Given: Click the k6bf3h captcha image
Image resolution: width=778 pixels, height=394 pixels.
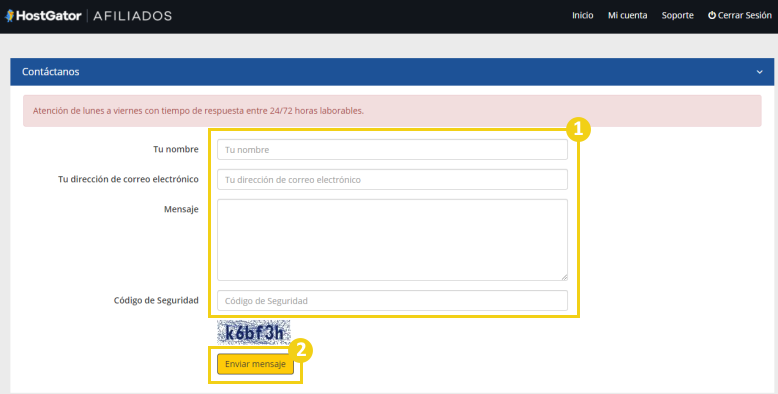Looking at the screenshot, I should click(254, 332).
